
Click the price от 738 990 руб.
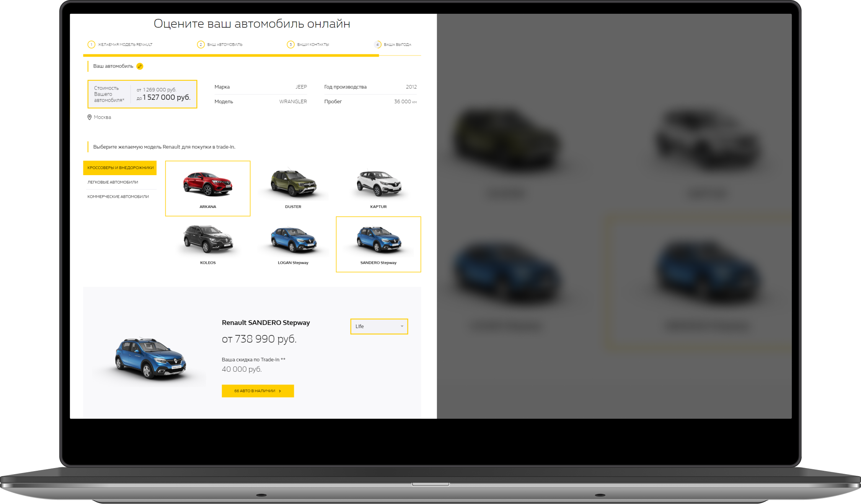259,339
